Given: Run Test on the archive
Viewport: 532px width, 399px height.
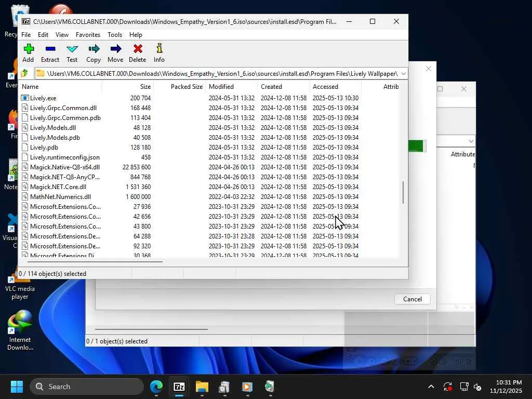Looking at the screenshot, I should [x=72, y=52].
